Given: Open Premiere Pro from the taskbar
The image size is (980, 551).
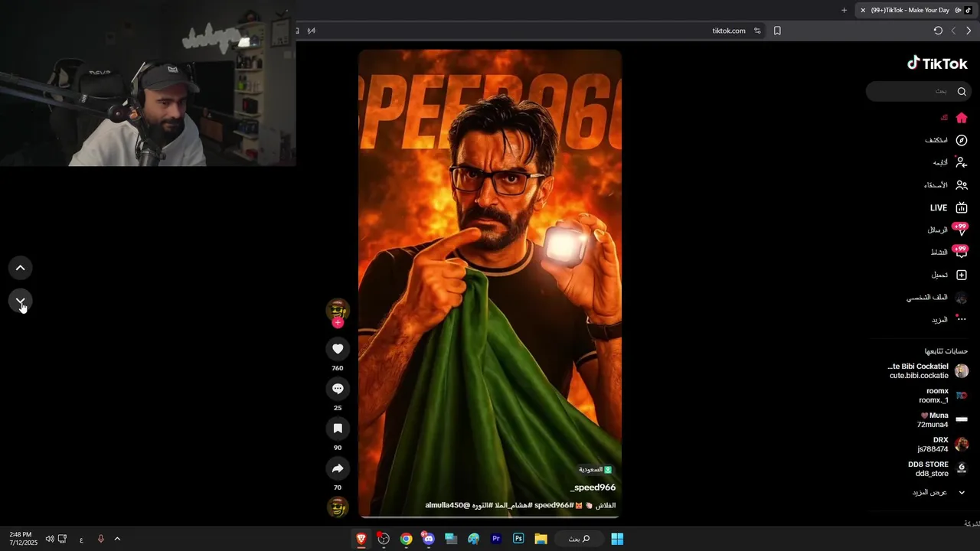Looking at the screenshot, I should point(496,539).
